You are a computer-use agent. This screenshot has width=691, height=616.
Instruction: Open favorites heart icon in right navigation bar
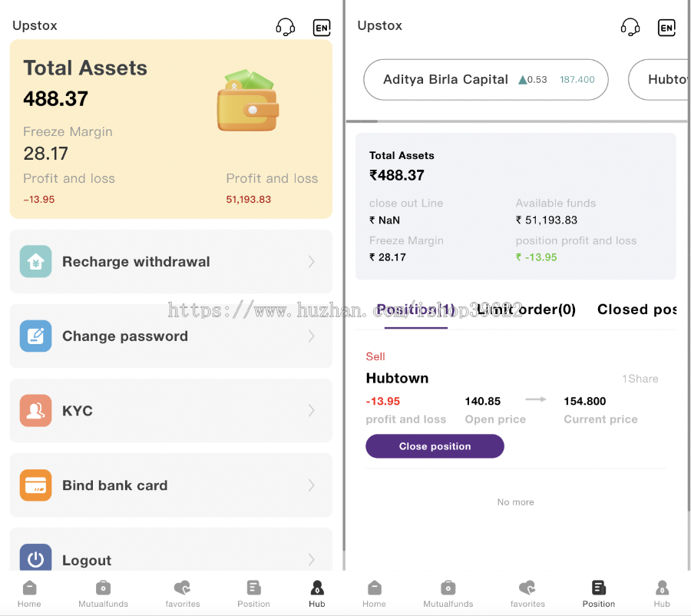point(527,594)
